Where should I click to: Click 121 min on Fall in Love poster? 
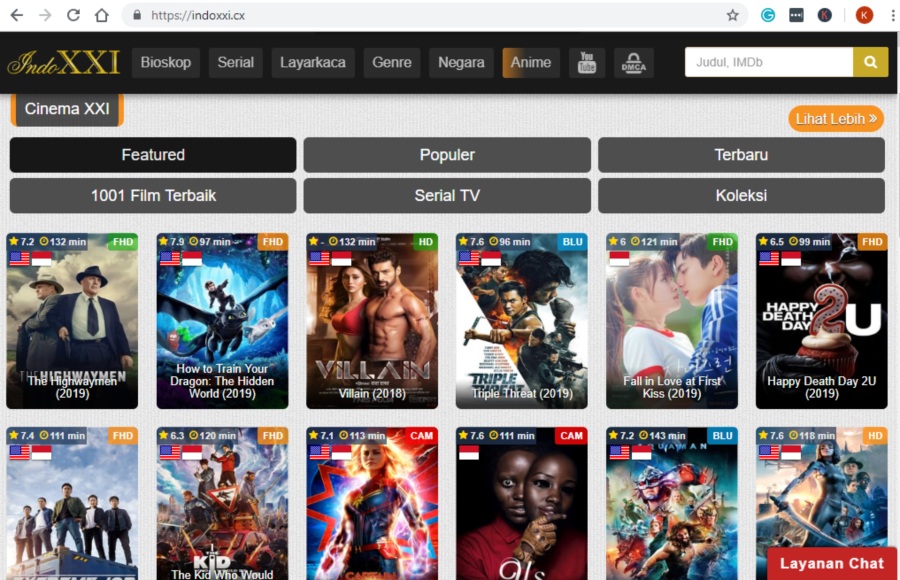[x=654, y=242]
